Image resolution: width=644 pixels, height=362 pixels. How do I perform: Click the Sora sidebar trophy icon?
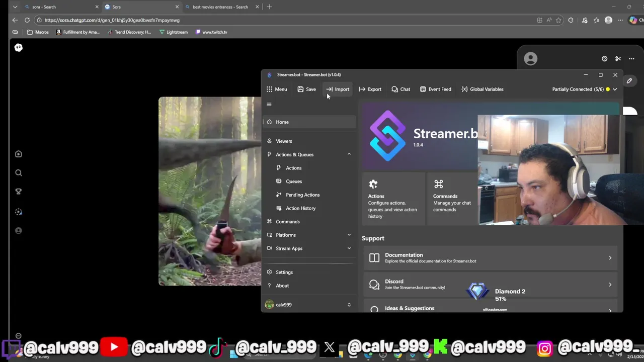(19, 192)
